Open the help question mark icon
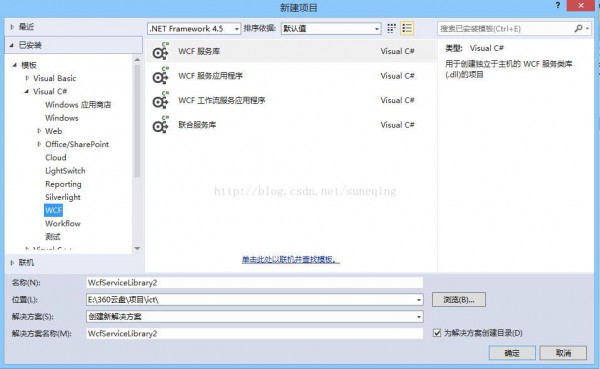 click(x=558, y=5)
